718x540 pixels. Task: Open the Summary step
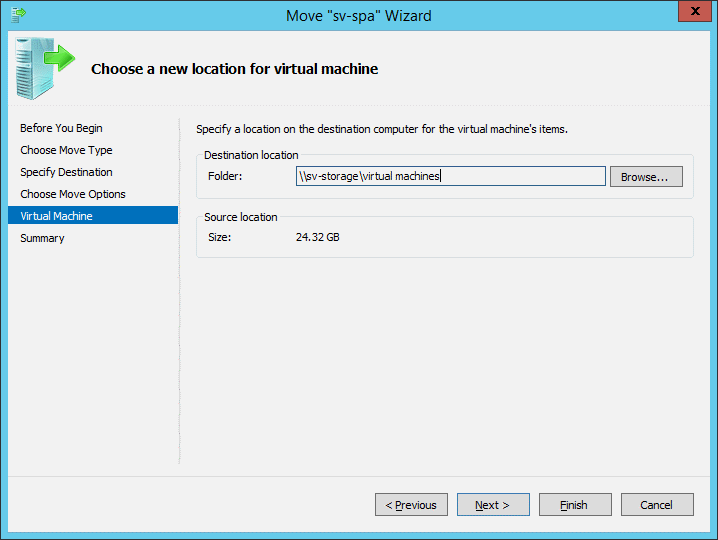pos(42,238)
